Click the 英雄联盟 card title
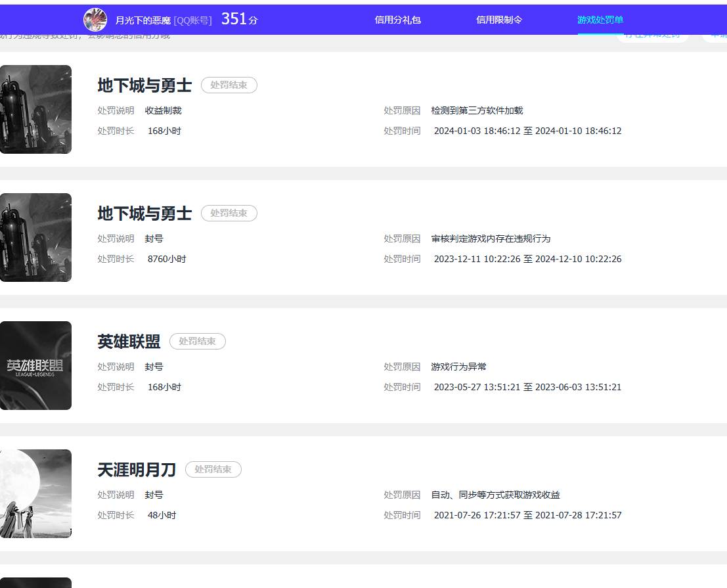Screen dimensions: 727x588 (129, 341)
